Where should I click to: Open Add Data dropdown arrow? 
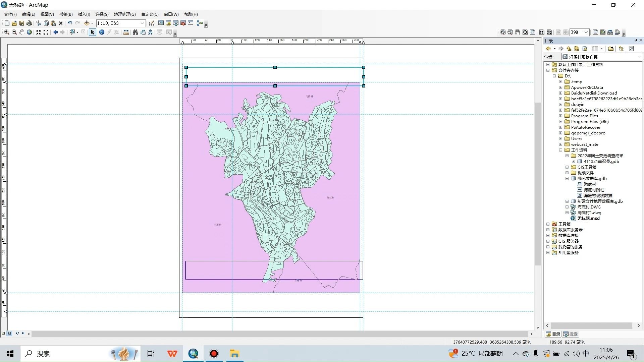[92, 23]
